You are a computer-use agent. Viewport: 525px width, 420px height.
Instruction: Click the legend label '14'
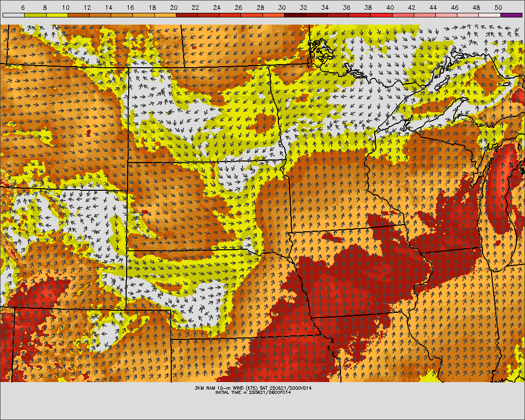[x=109, y=7]
